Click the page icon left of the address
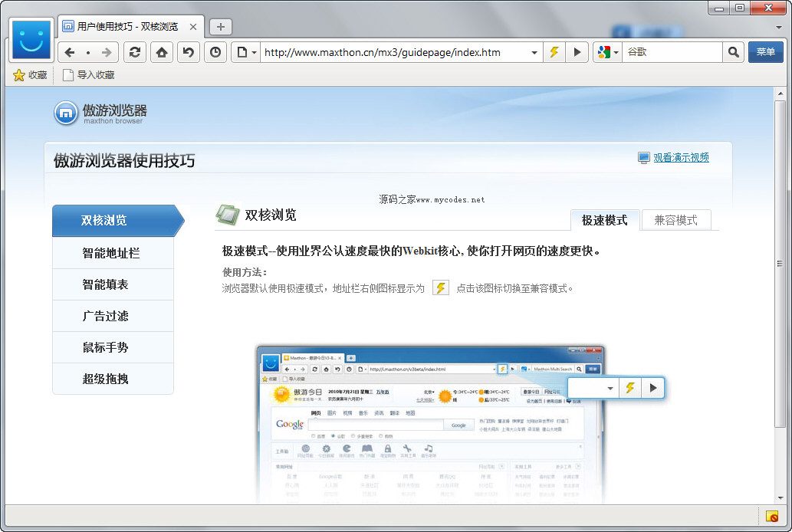This screenshot has height=532, width=792. [242, 52]
